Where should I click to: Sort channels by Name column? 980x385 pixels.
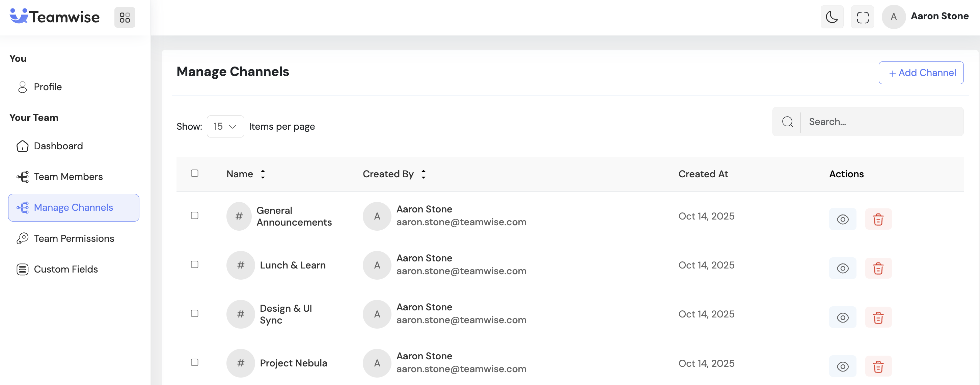pyautogui.click(x=263, y=174)
